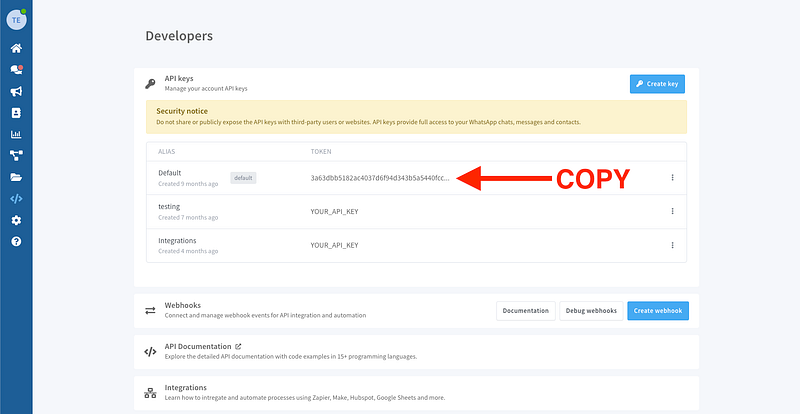Open webhooks Documentation button

point(526,311)
